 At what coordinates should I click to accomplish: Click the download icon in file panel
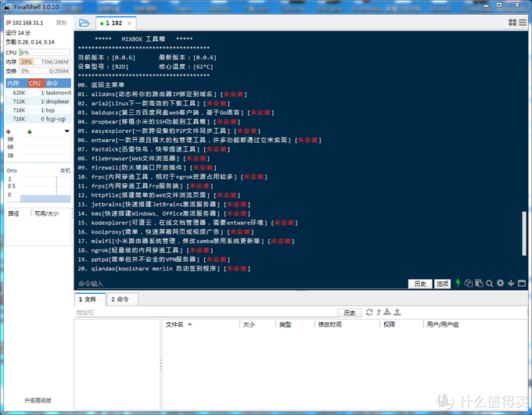389,312
